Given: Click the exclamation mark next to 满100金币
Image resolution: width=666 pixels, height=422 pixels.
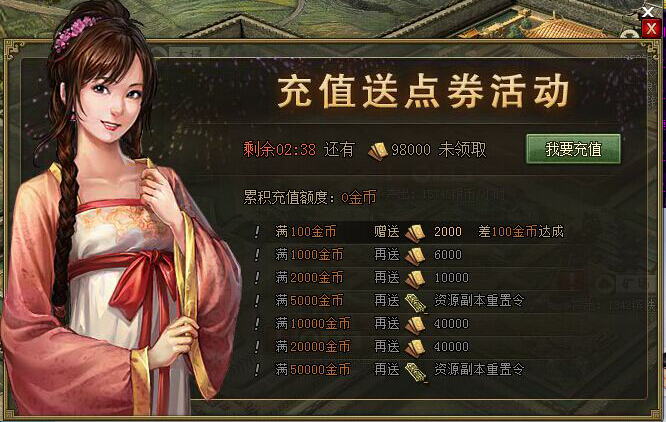Looking at the screenshot, I should tap(257, 232).
